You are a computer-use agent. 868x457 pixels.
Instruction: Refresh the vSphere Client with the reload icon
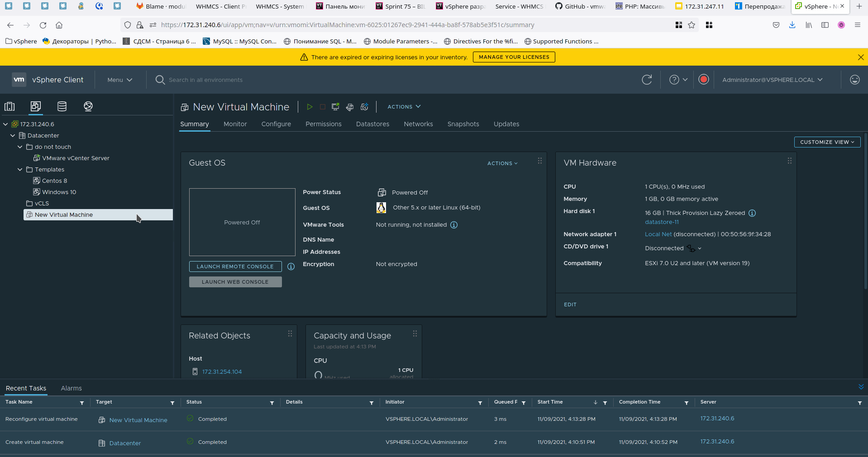(x=647, y=80)
